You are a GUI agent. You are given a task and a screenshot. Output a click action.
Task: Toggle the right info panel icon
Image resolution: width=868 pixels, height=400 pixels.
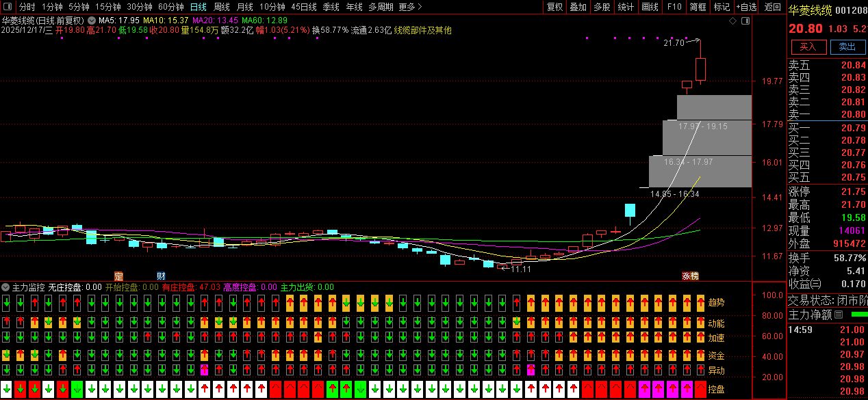click(745, 21)
